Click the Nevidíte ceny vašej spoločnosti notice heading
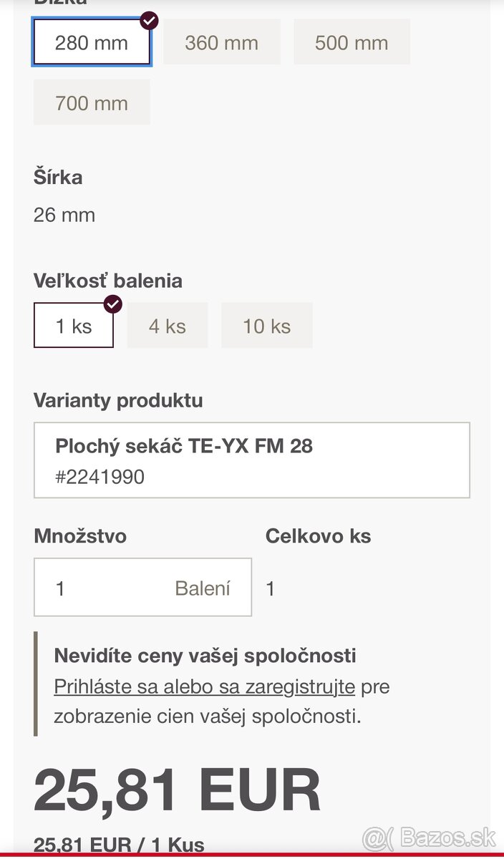This screenshot has width=504, height=859. tap(205, 655)
